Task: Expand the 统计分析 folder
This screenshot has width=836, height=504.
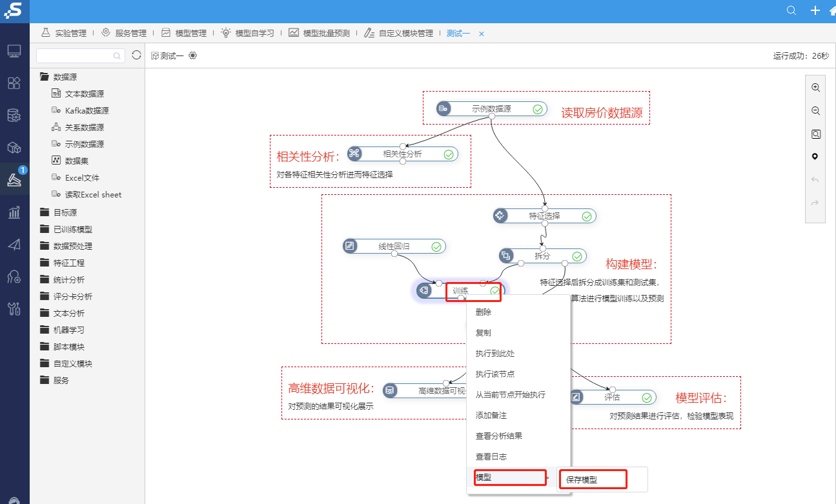Action: (x=45, y=279)
